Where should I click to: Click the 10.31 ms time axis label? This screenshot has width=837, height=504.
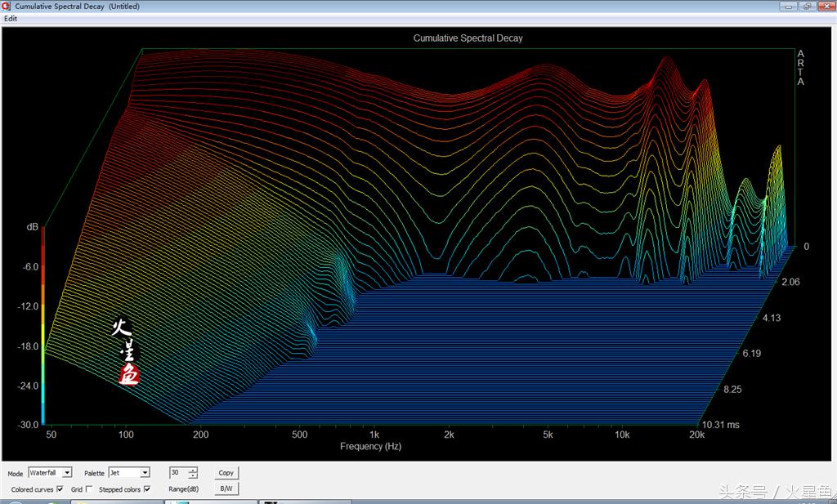720,425
